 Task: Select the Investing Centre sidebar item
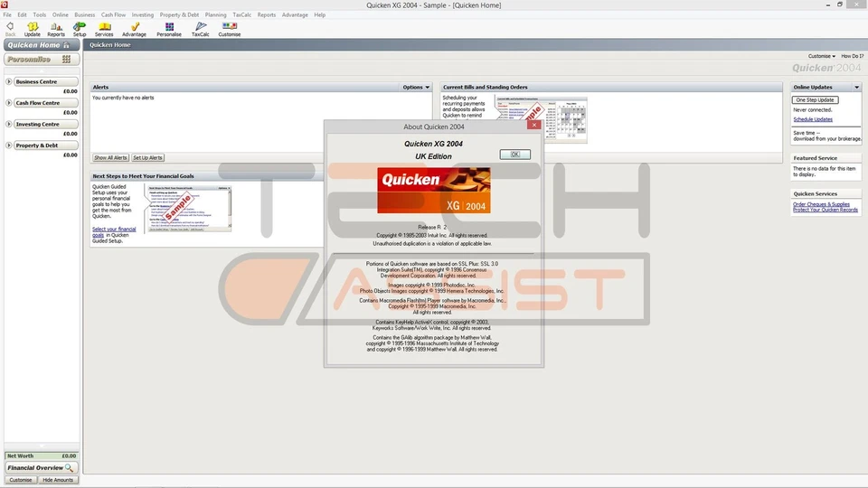[x=45, y=124]
